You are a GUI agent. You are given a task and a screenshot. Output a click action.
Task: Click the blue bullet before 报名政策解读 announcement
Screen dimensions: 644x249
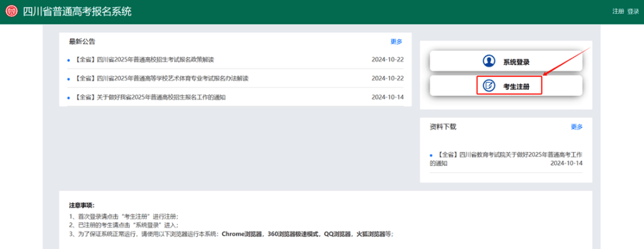(69, 60)
